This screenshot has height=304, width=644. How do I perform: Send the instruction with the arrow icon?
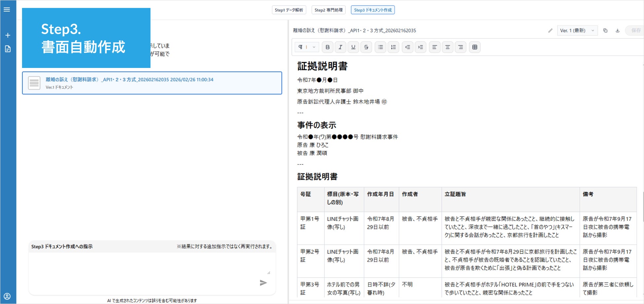(263, 283)
